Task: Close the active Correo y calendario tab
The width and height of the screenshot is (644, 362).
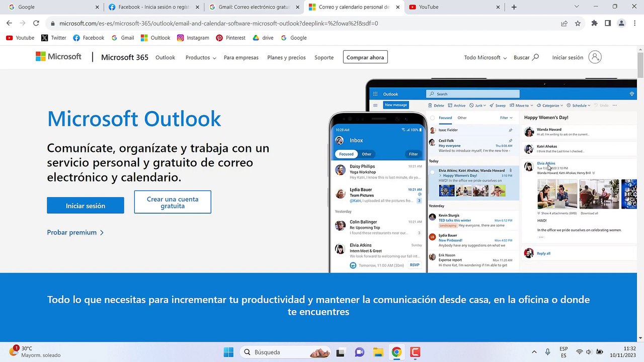Action: (x=397, y=7)
